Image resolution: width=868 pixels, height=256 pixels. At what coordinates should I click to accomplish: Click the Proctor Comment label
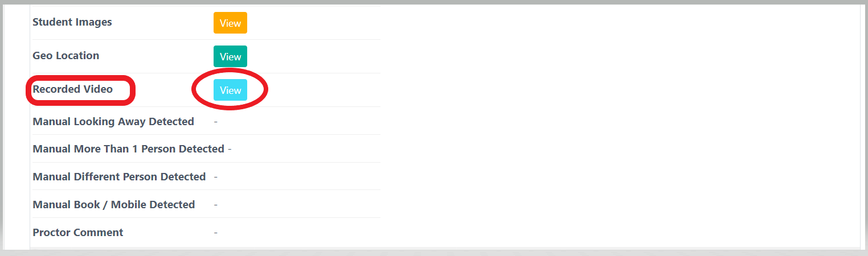click(x=78, y=233)
